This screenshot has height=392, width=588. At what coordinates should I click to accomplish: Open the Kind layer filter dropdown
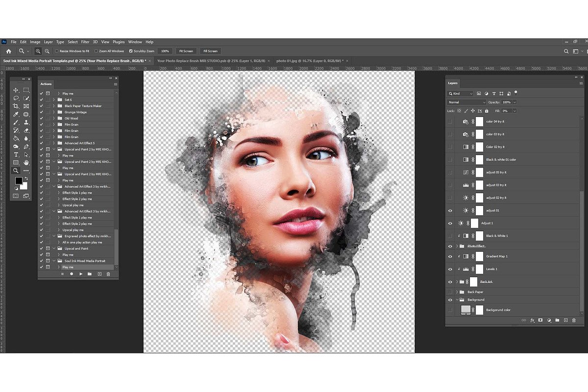click(461, 93)
